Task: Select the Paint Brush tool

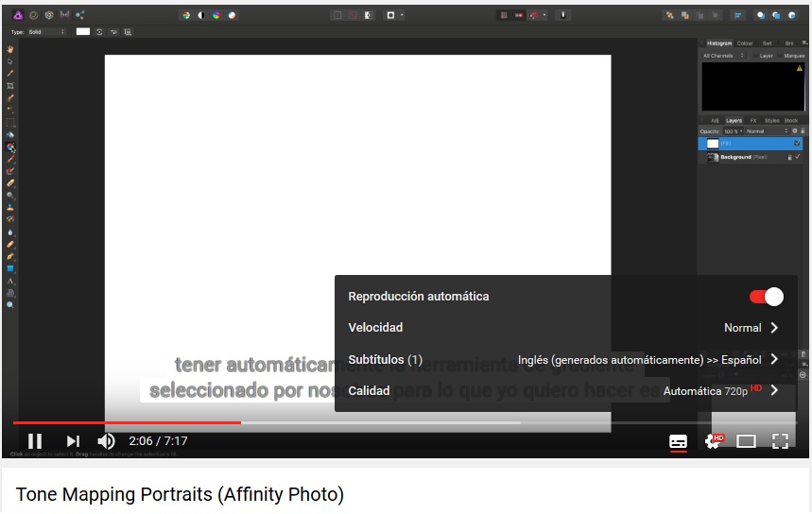Action: 9,159
